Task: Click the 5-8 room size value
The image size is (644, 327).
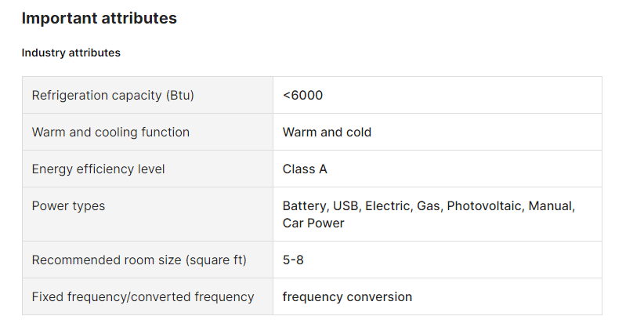Action: (293, 260)
